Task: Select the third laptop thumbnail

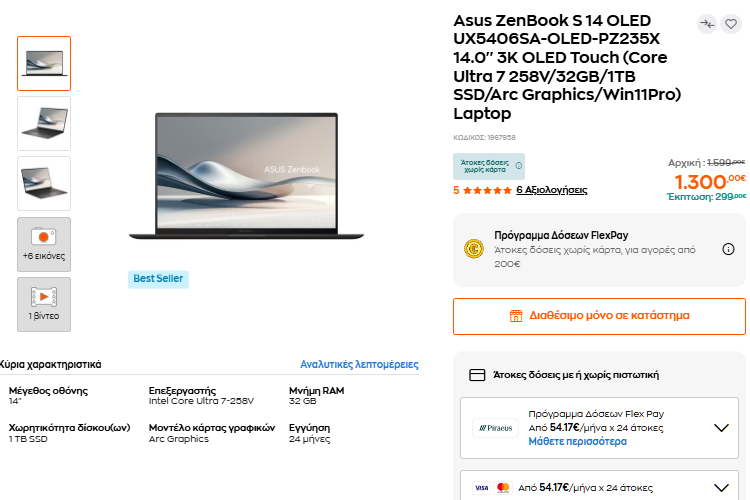Action: click(x=44, y=183)
